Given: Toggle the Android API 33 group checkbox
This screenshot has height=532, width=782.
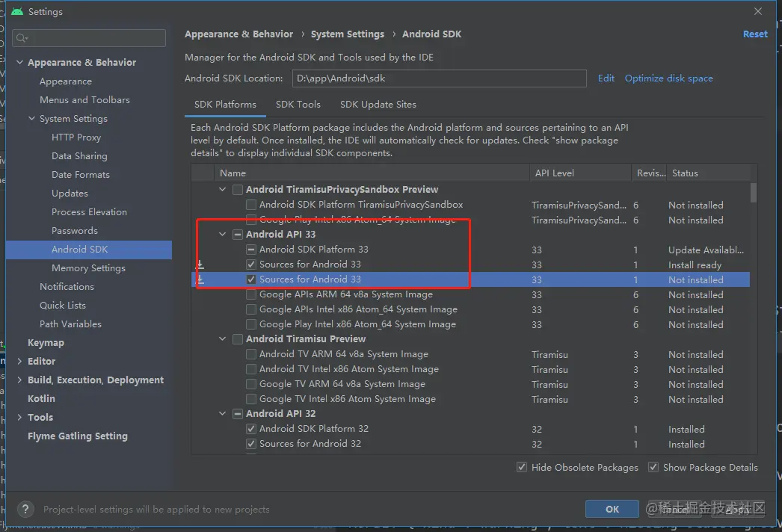Looking at the screenshot, I should coord(238,235).
